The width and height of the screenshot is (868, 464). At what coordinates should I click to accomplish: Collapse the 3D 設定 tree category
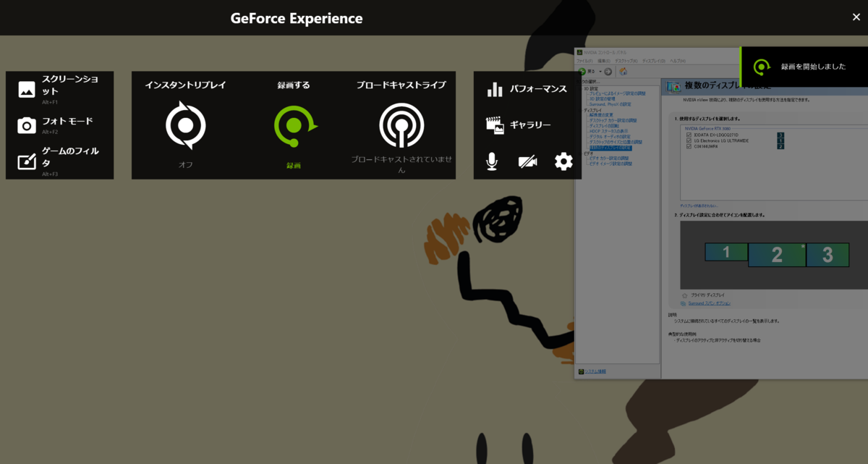[x=582, y=88]
